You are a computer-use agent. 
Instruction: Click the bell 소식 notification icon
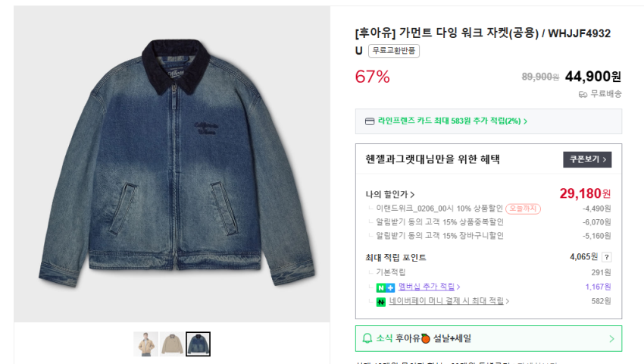[x=367, y=338]
